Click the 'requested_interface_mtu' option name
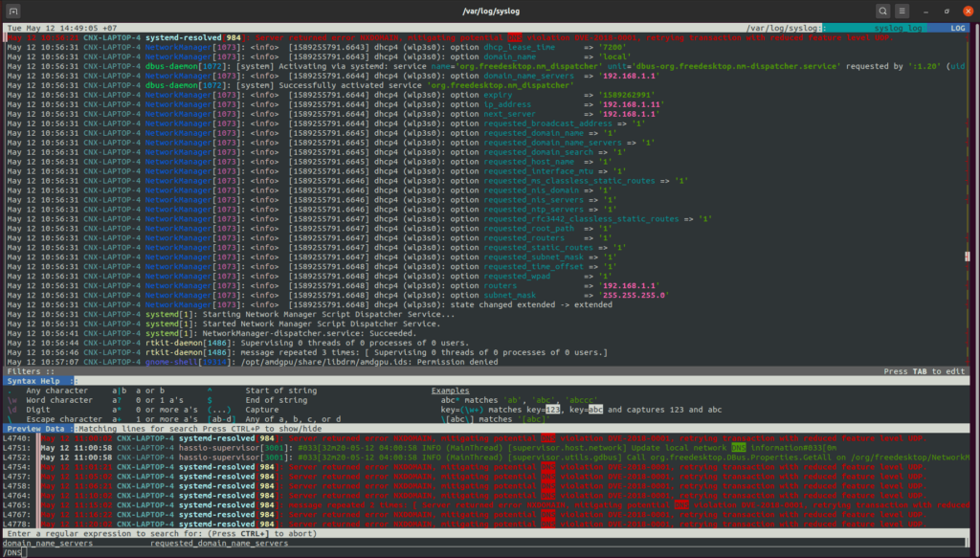980x558 pixels. tap(539, 171)
